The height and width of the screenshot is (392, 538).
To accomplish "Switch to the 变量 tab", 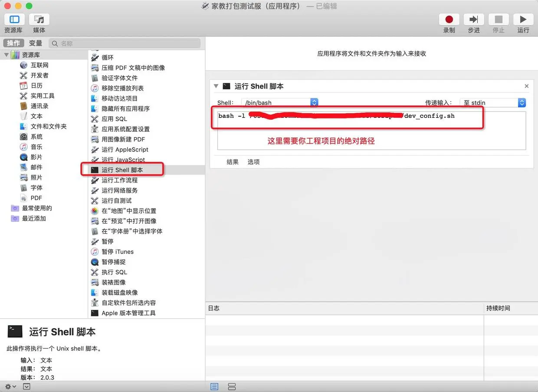I will click(x=36, y=42).
